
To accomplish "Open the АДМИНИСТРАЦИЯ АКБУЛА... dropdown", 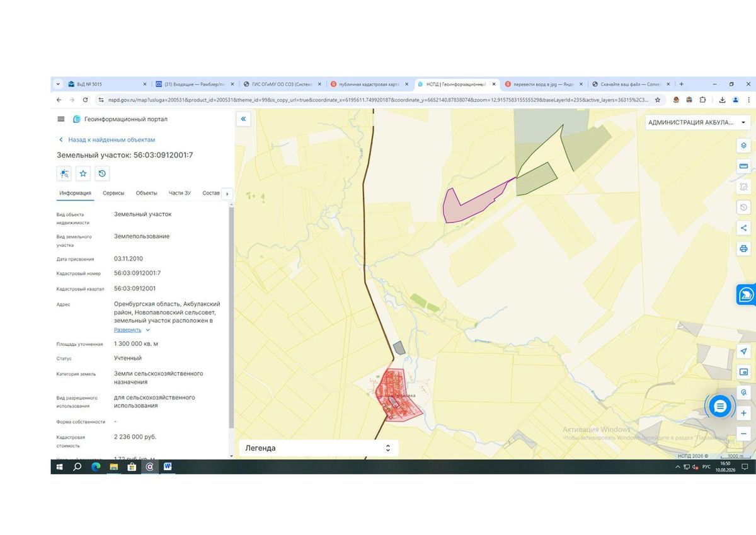I will pyautogui.click(x=697, y=122).
